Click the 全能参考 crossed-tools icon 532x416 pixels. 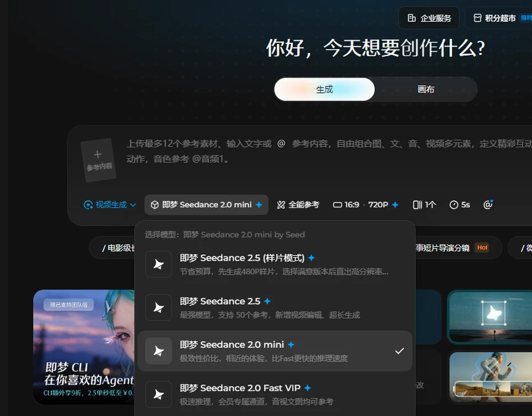point(281,205)
